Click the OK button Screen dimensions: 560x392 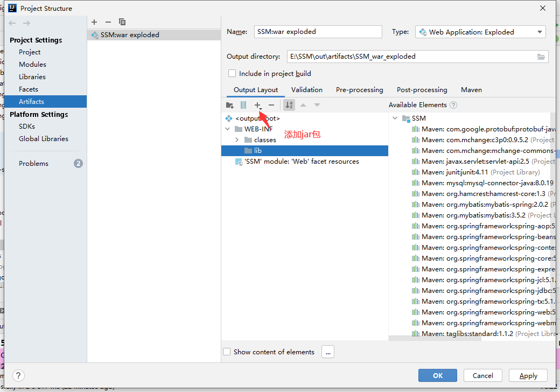click(437, 375)
